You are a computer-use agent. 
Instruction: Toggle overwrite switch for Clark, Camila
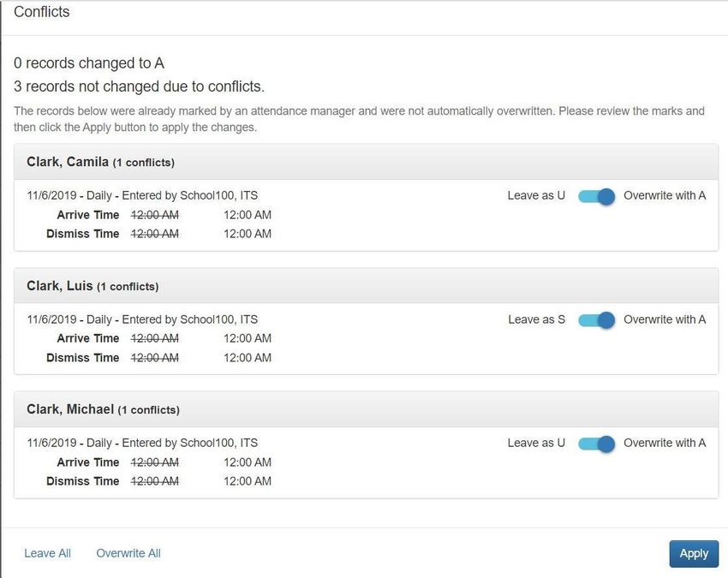596,196
